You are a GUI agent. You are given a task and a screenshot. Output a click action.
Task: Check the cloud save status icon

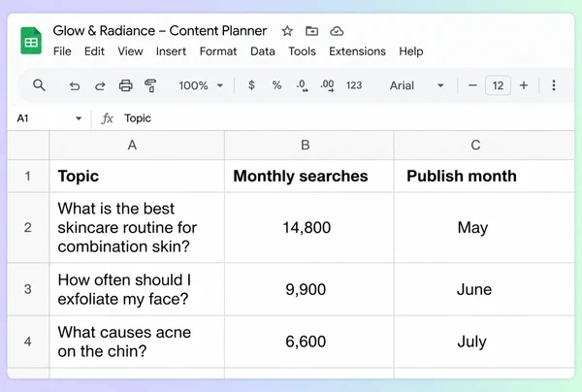point(337,31)
